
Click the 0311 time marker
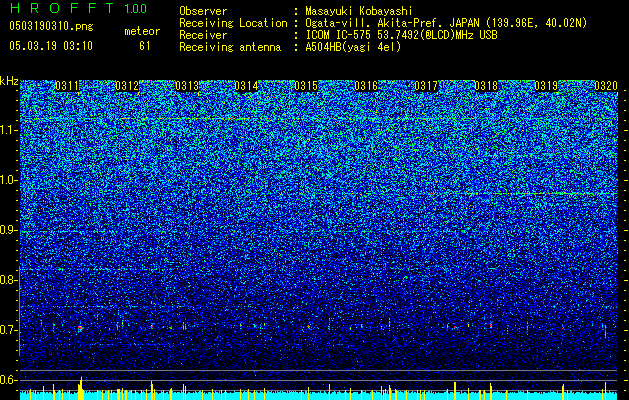tap(67, 86)
